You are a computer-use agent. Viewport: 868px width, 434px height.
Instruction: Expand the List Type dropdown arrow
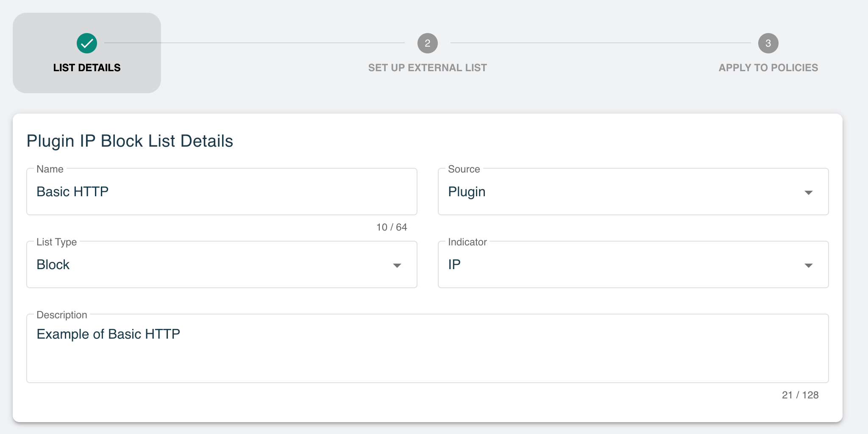click(x=397, y=265)
